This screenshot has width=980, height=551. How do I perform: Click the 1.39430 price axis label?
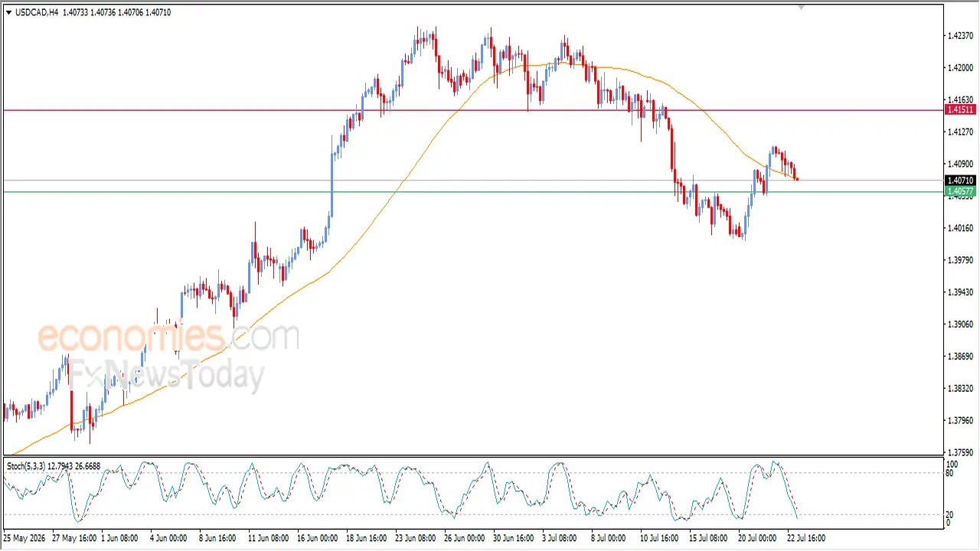tap(960, 292)
